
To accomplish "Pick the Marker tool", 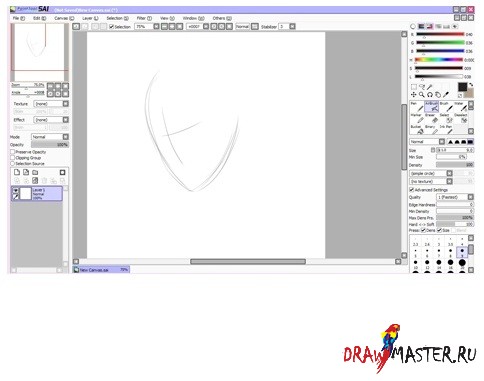I will tap(417, 118).
